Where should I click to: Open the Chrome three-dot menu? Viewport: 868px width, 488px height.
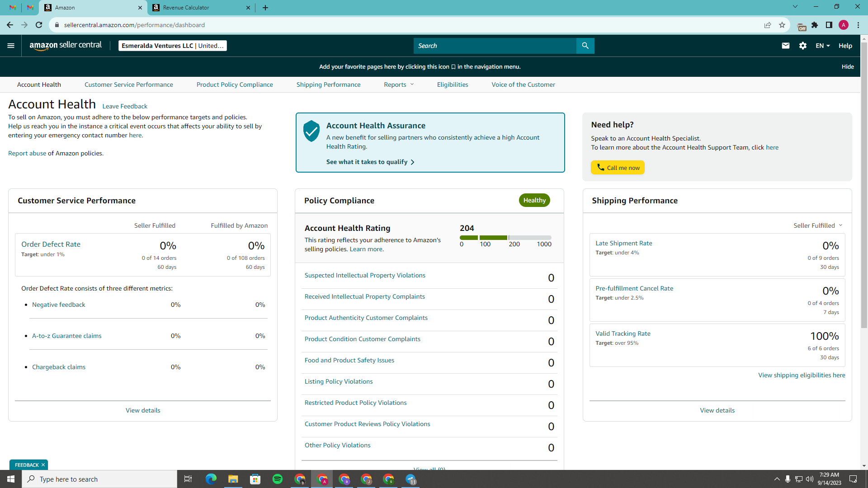pos(858,25)
